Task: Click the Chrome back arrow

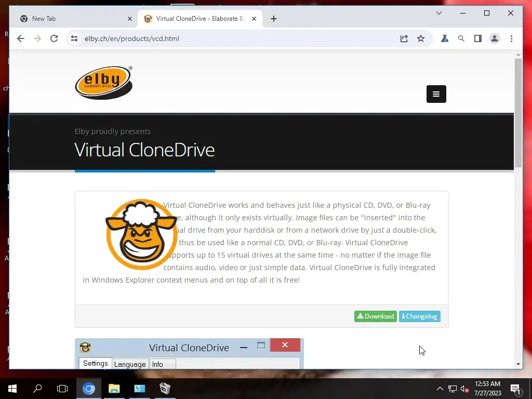Action: tap(21, 38)
